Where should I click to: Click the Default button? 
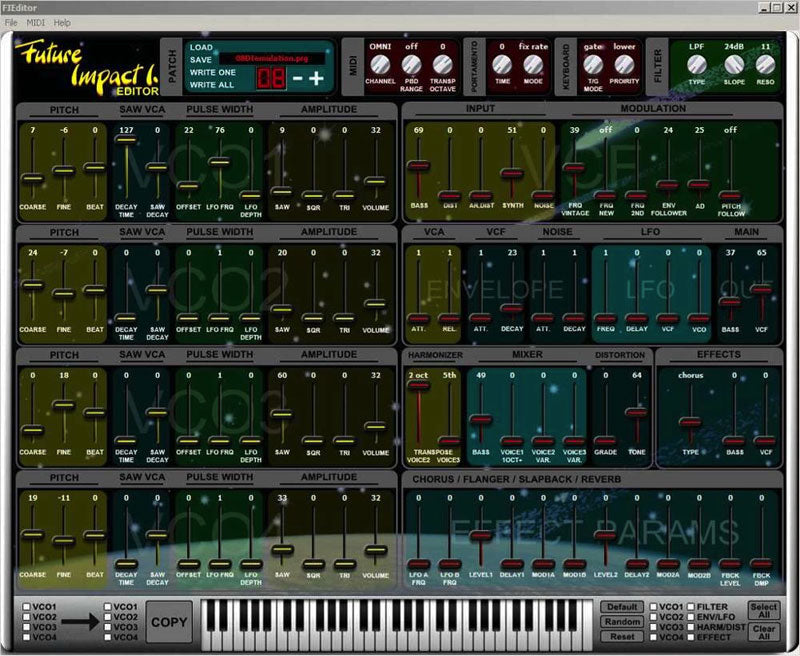tap(622, 607)
